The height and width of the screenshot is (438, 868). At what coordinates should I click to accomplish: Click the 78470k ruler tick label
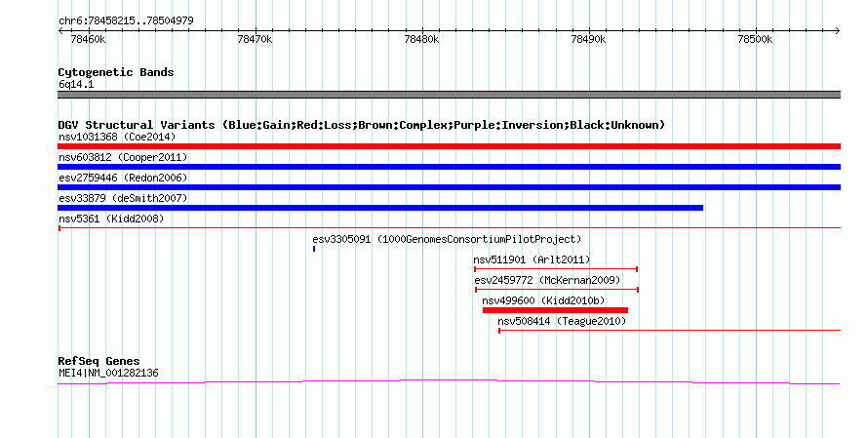[255, 39]
